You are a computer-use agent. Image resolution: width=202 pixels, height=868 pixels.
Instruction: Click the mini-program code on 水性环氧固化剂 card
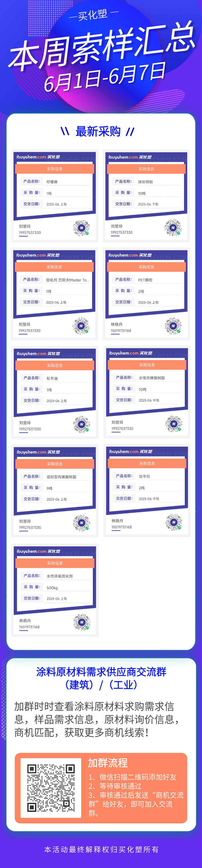click(x=82, y=622)
